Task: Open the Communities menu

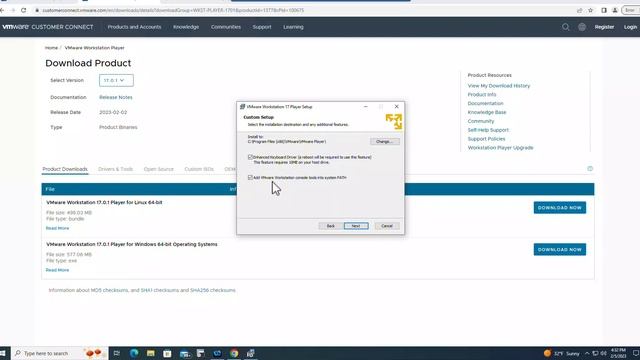Action: (x=226, y=27)
